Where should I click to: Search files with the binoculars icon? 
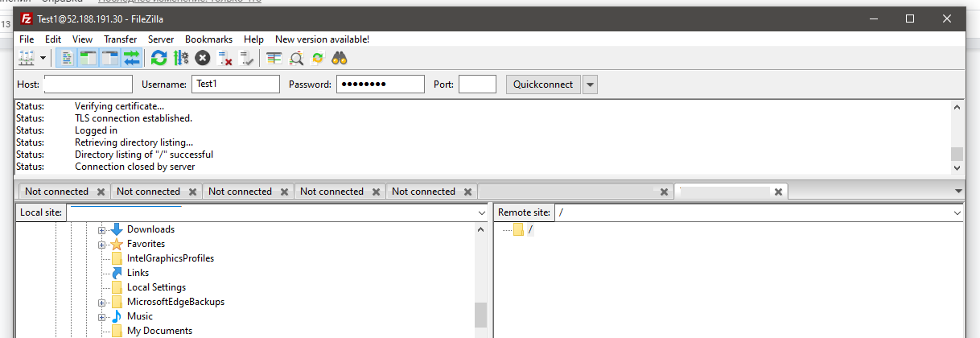click(340, 58)
